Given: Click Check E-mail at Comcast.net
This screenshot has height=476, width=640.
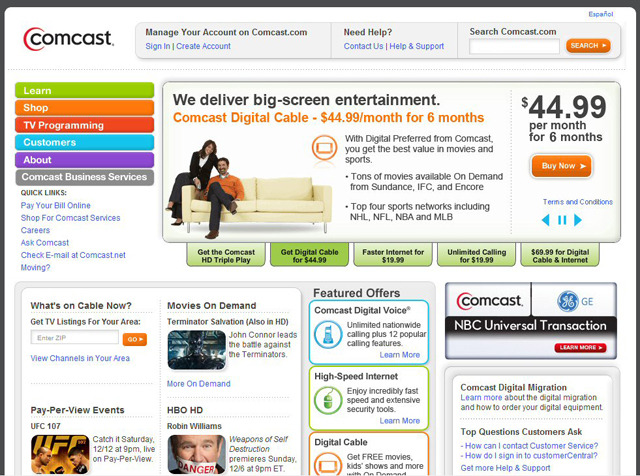Looking at the screenshot, I should coord(73,255).
